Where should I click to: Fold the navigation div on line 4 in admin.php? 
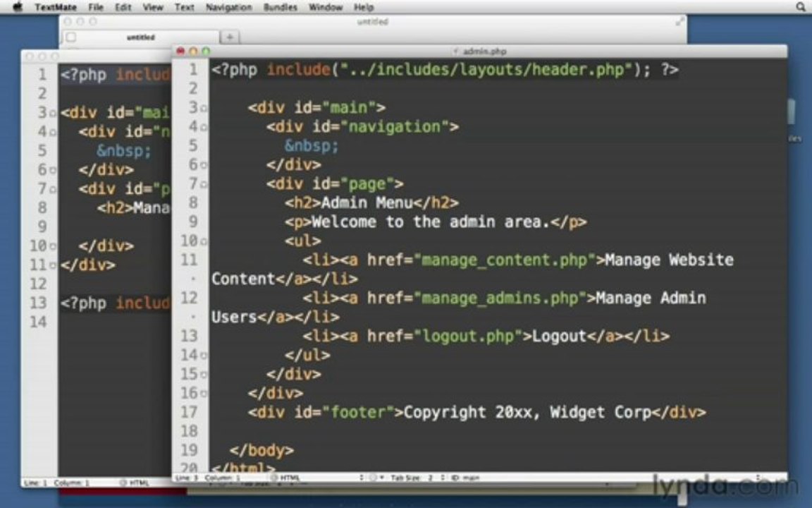coord(204,128)
